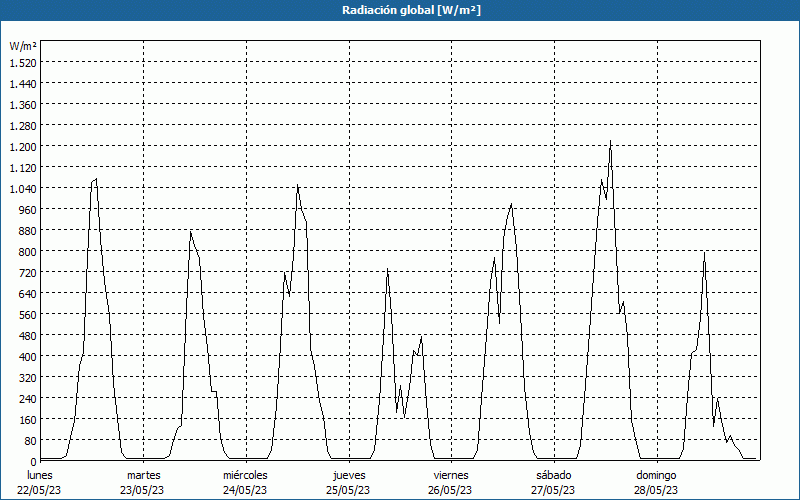The height and width of the screenshot is (500, 800).
Task: Click the 80 y-axis value
Action: (31, 440)
